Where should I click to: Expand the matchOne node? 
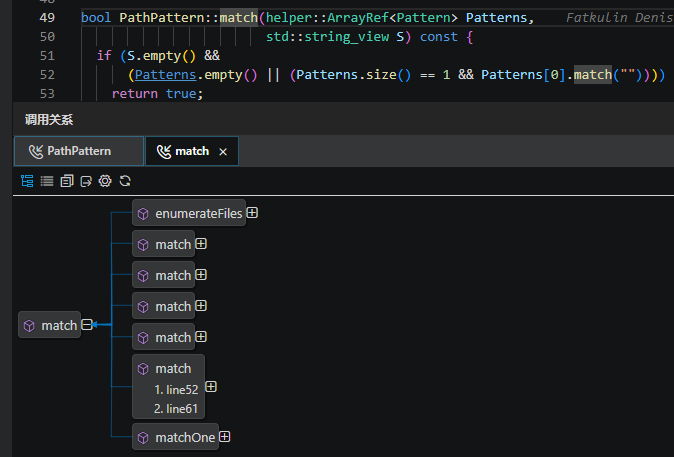224,437
